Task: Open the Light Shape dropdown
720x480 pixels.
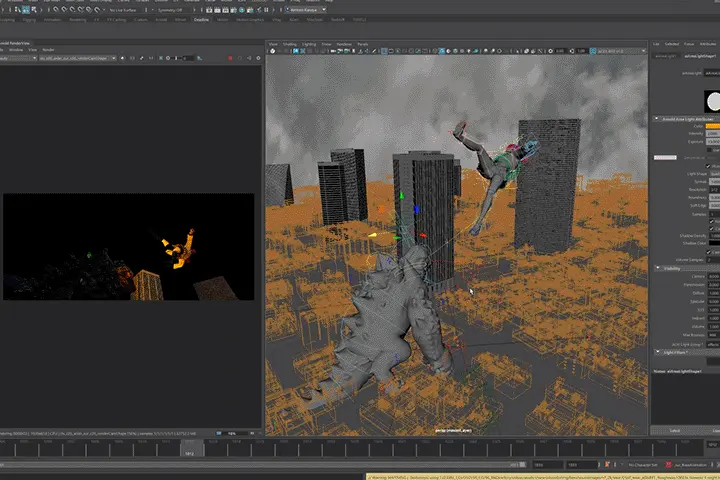Action: pos(715,174)
